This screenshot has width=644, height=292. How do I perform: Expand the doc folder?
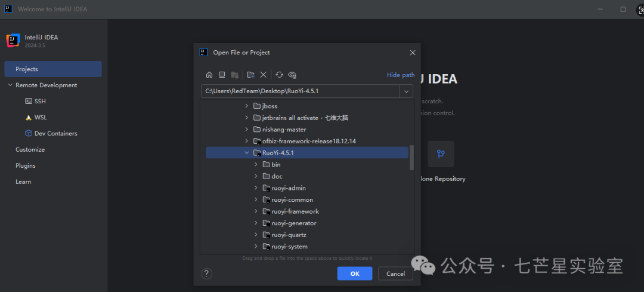256,176
